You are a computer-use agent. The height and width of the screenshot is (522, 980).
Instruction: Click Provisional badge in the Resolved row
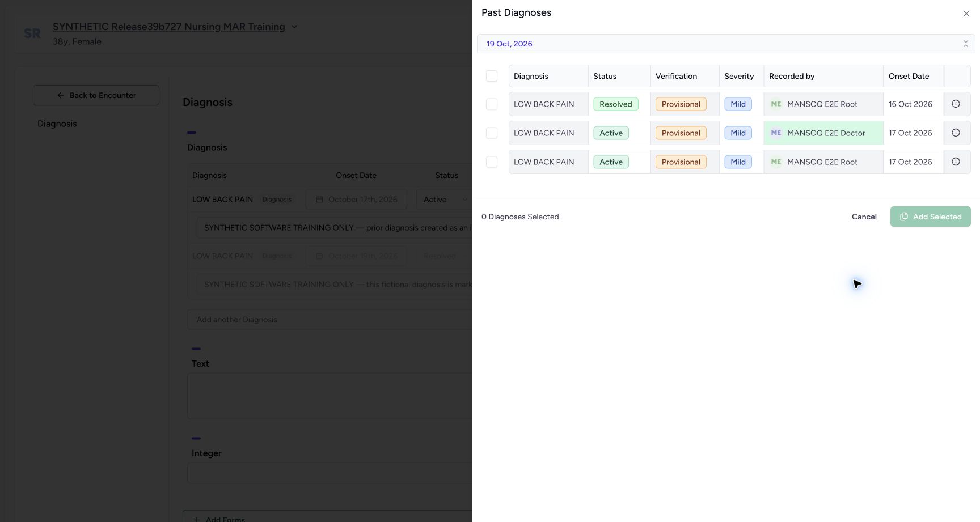tap(681, 104)
